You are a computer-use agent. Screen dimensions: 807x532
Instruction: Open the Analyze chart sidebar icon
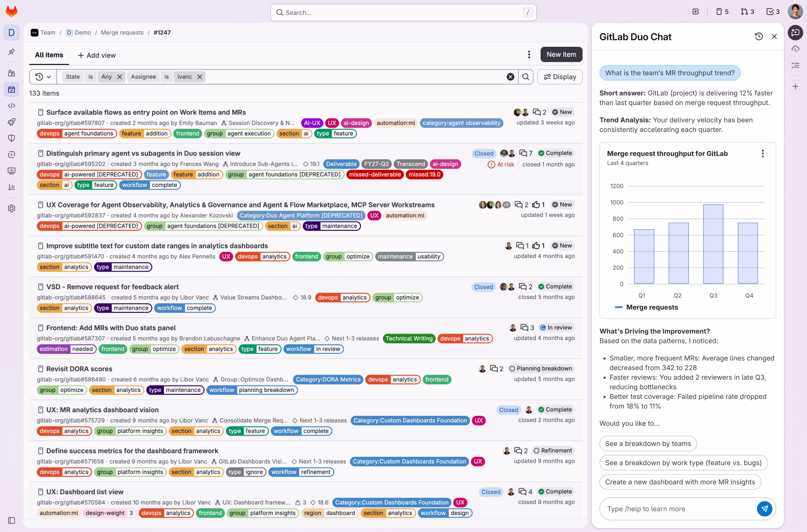coord(12,187)
